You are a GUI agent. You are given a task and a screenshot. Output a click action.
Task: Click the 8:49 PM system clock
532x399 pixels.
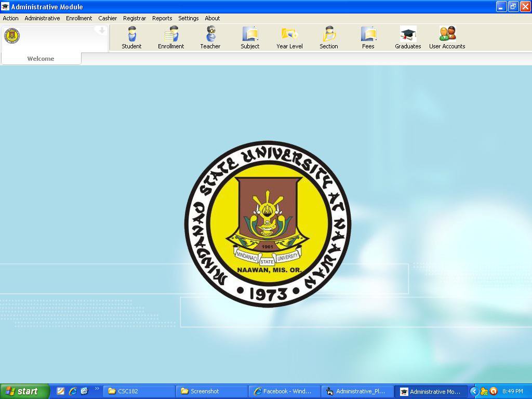tap(513, 391)
